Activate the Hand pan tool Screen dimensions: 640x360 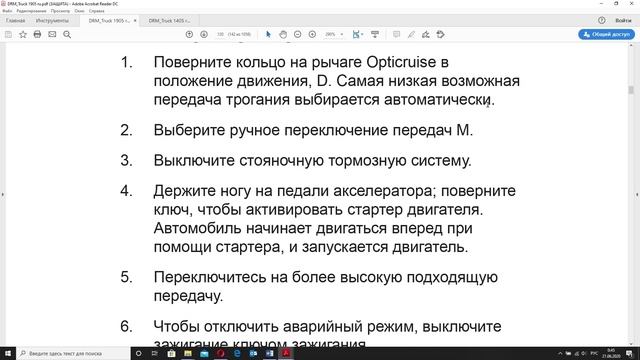pyautogui.click(x=283, y=35)
